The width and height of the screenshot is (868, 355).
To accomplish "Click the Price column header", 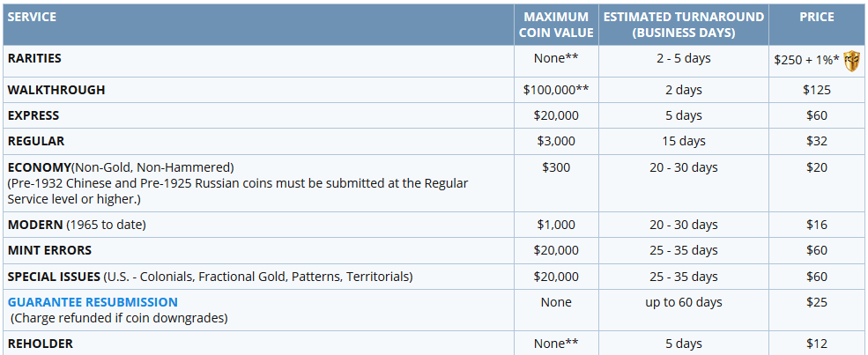I will pyautogui.click(x=817, y=17).
